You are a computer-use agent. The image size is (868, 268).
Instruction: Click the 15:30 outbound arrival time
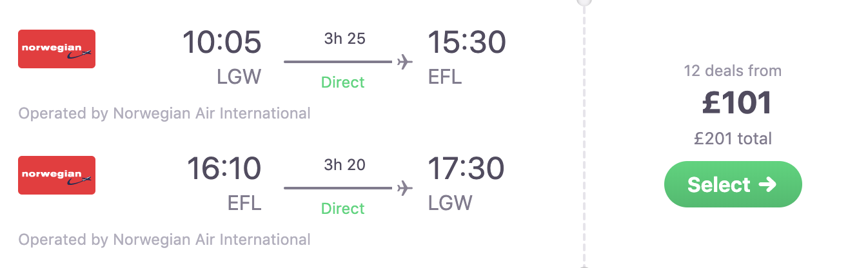467,43
